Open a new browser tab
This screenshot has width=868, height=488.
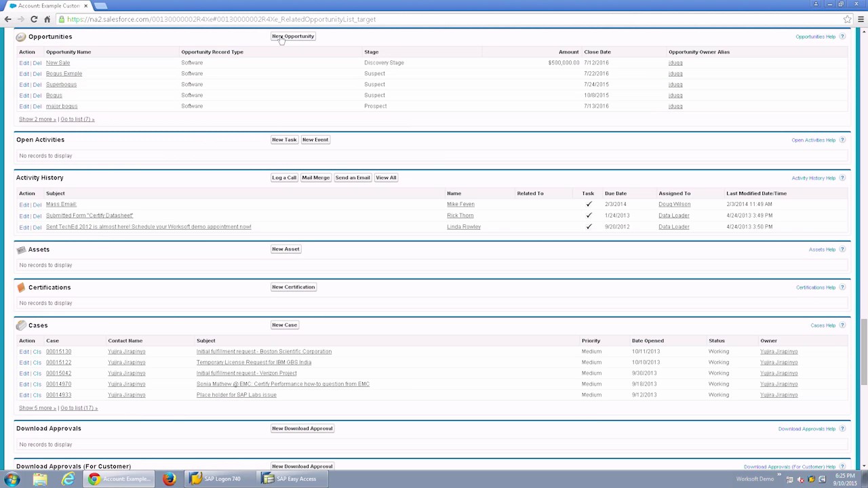(100, 5)
